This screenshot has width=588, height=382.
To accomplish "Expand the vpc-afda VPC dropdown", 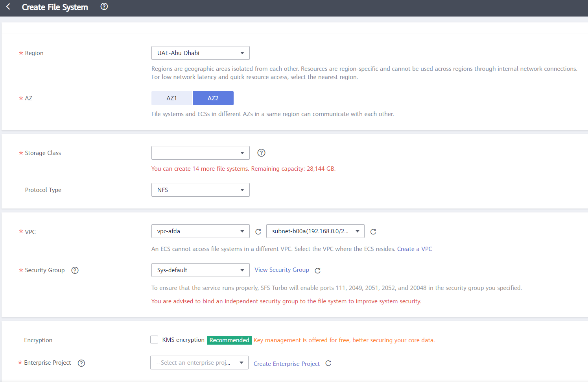I will click(x=200, y=231).
